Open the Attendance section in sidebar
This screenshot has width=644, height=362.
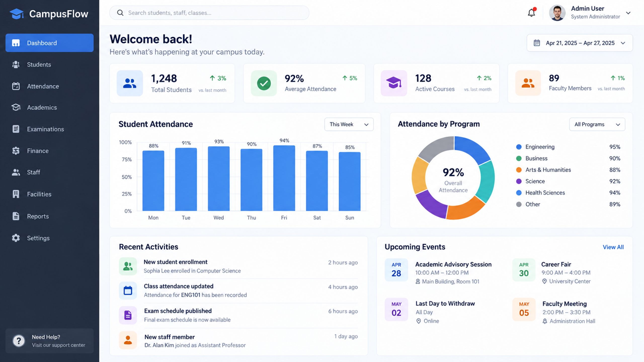coord(50,86)
